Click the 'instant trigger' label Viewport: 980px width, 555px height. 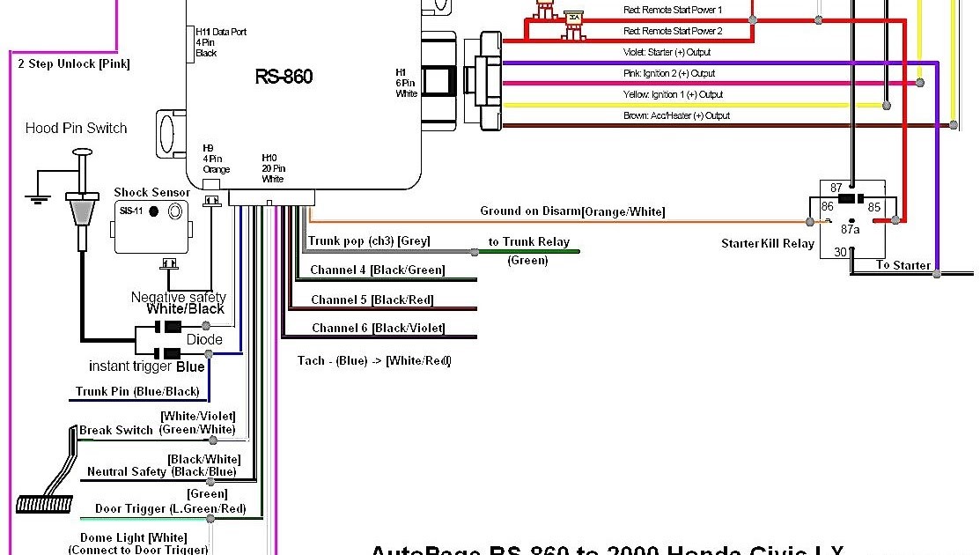[x=130, y=366]
